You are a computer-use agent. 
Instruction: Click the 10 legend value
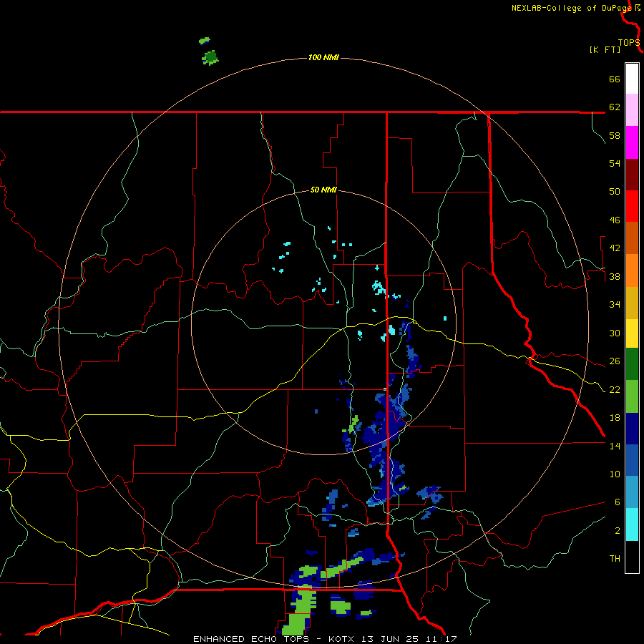pos(615,474)
